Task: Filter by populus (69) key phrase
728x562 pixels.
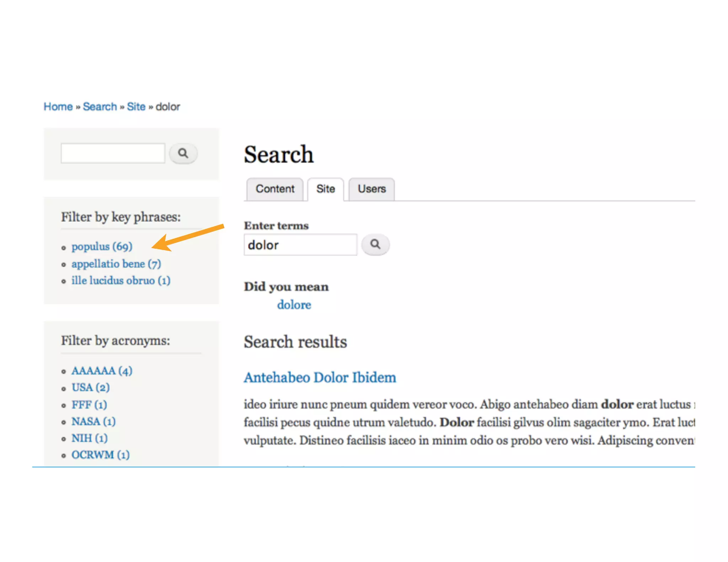Action: tap(102, 247)
